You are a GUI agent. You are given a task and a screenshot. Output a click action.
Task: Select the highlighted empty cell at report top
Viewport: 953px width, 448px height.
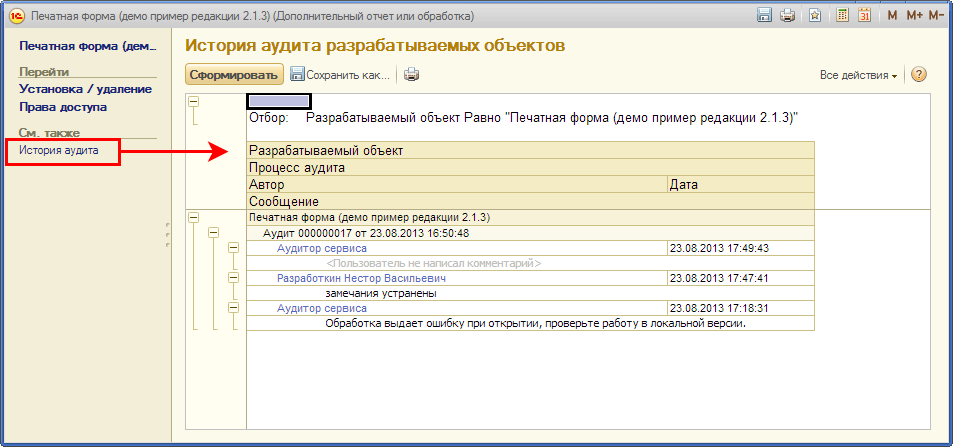[x=279, y=101]
